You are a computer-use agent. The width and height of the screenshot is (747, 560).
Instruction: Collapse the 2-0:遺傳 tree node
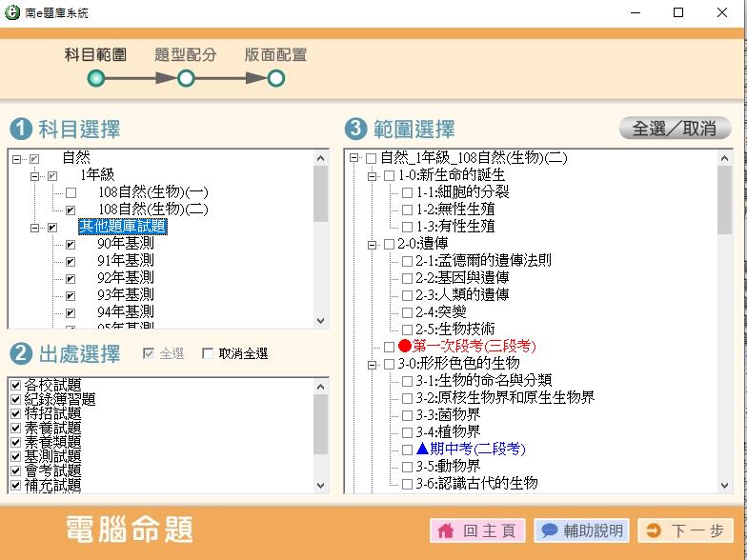coord(372,244)
